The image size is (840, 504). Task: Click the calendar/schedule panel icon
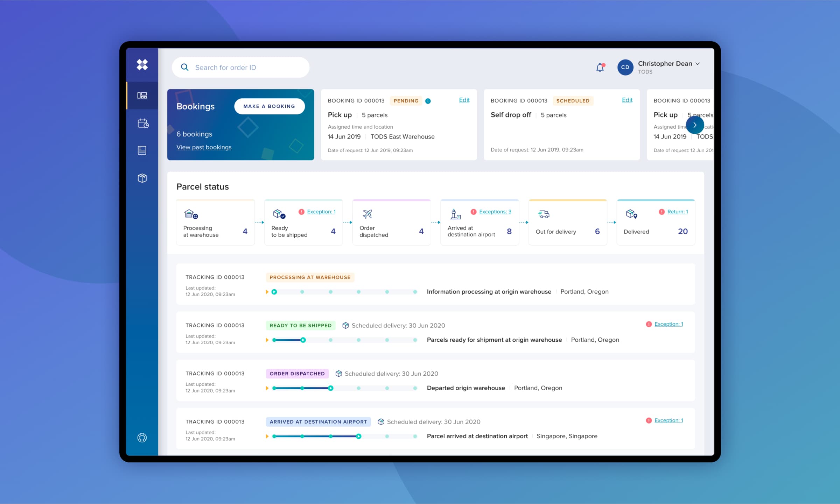click(142, 123)
